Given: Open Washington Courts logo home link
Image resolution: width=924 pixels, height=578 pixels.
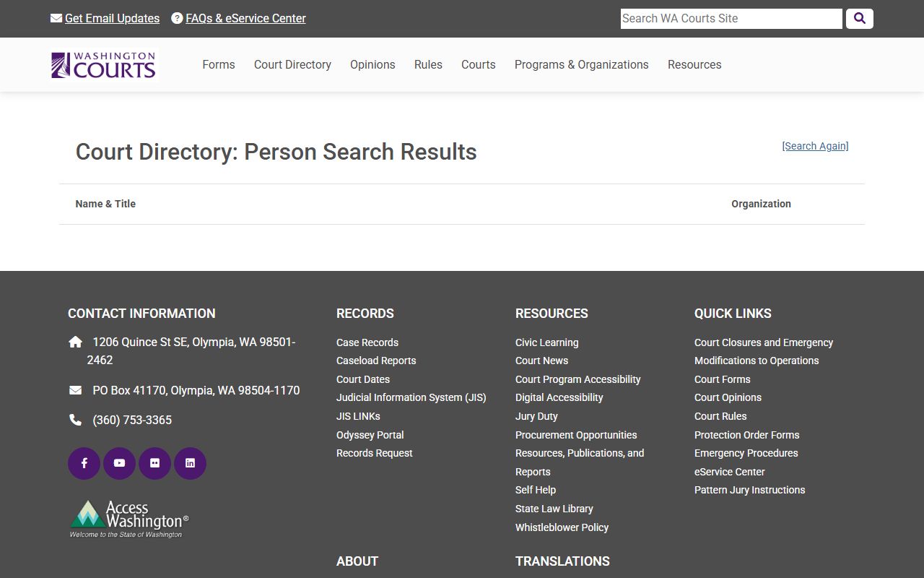Looking at the screenshot, I should pos(104,65).
